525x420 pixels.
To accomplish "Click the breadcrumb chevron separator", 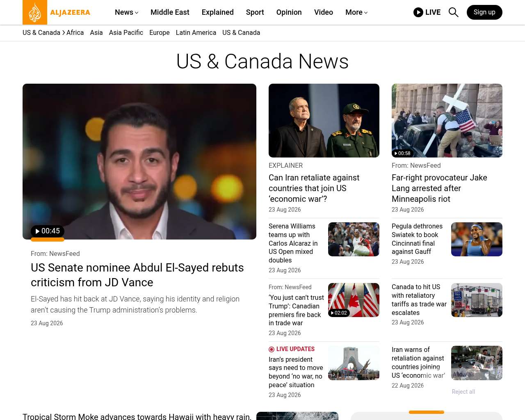I will (64, 32).
